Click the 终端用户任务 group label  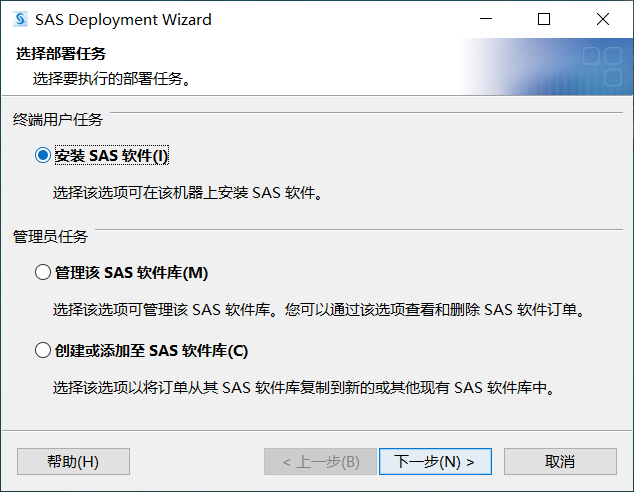[x=57, y=120]
